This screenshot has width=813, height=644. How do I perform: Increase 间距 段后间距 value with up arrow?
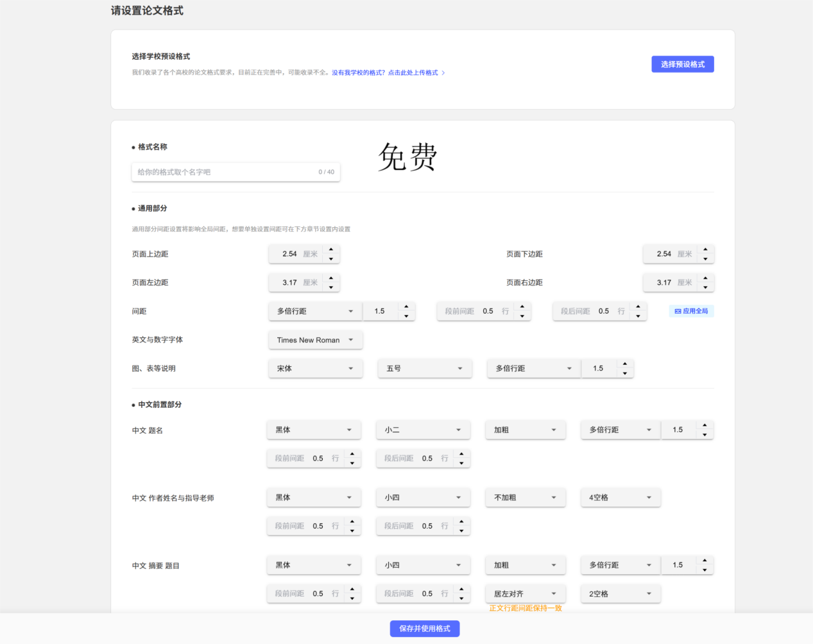coord(638,307)
